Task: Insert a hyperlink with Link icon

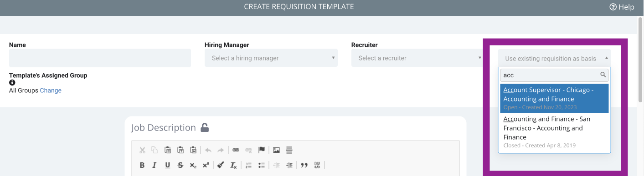Action: (236, 150)
